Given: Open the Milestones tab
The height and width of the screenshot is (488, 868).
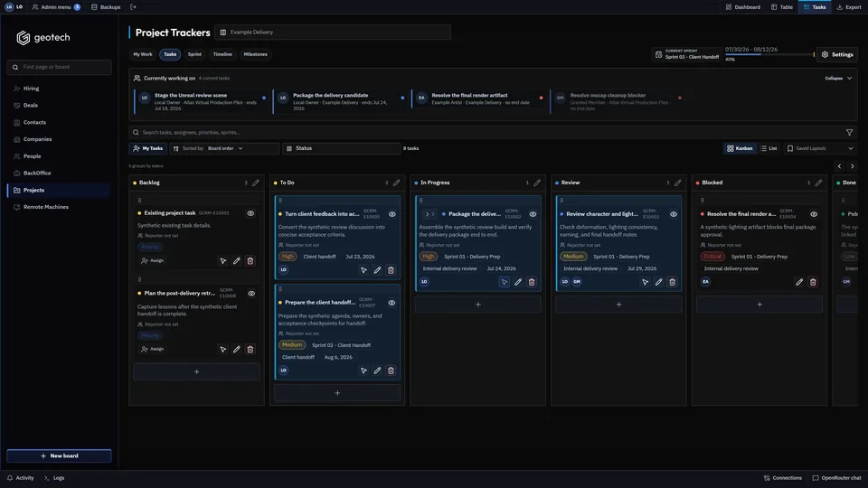Looking at the screenshot, I should 256,54.
